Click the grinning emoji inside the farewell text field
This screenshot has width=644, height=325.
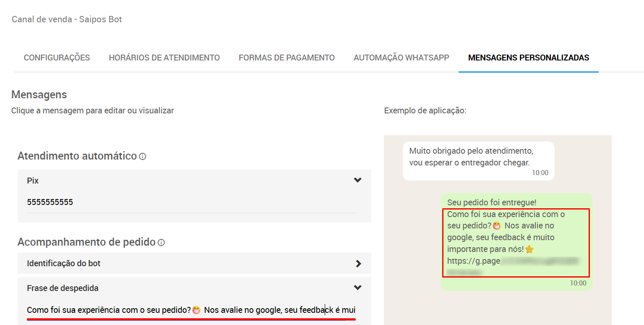pyautogui.click(x=196, y=310)
